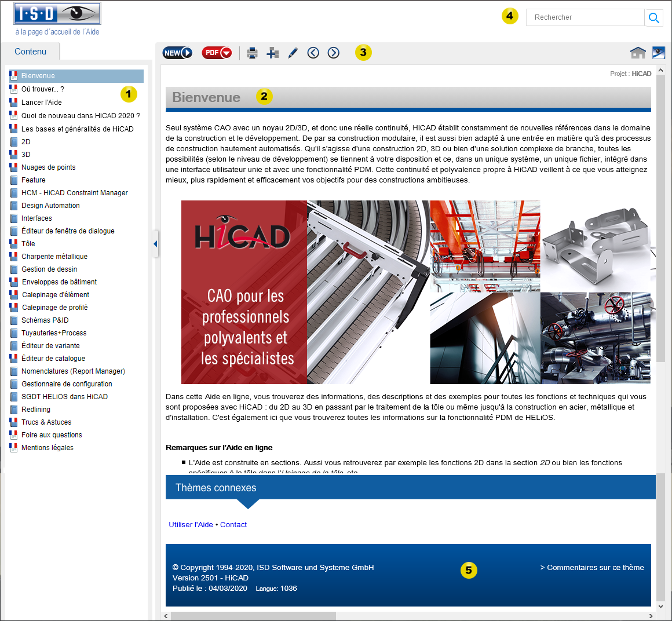Expand 'Tuyauteries+Process' book
The width and height of the screenshot is (672, 621).
(54, 333)
